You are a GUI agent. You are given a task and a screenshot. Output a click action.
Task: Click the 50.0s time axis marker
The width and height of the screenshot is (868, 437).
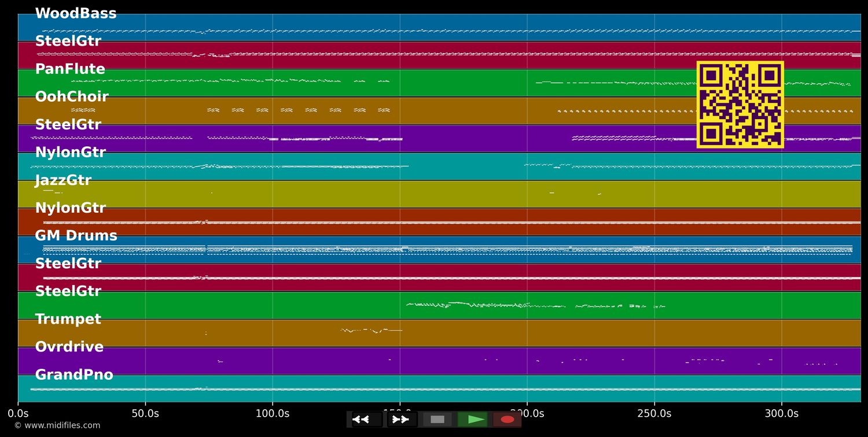(x=145, y=413)
